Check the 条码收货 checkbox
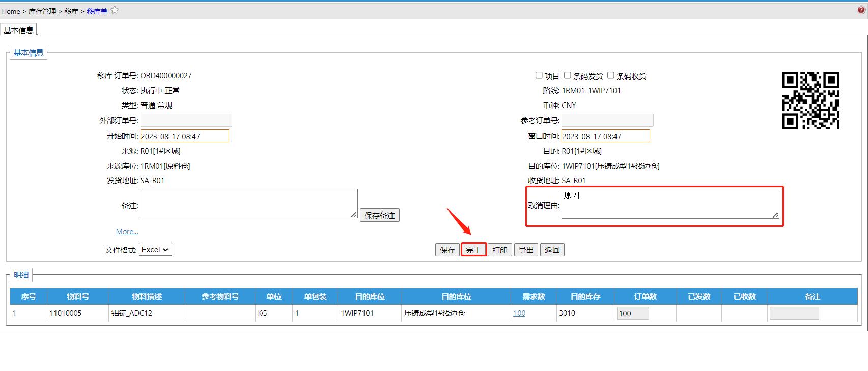The image size is (868, 371). point(611,75)
